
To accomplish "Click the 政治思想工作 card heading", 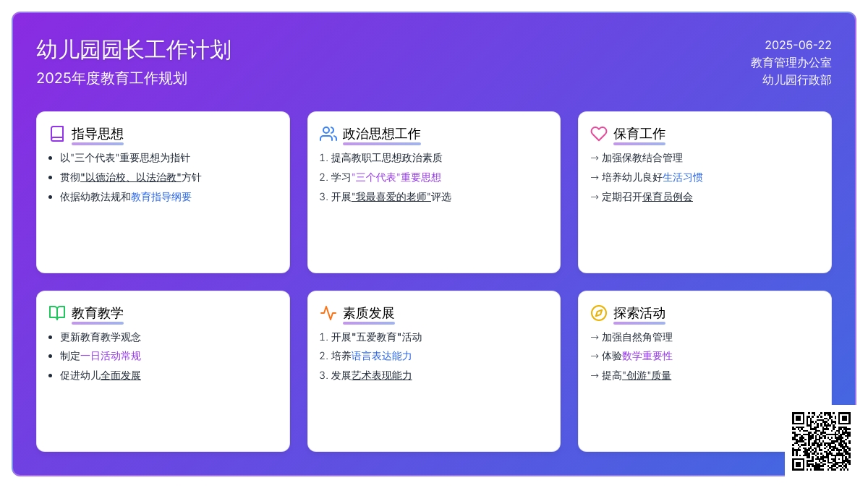I will pyautogui.click(x=382, y=134).
